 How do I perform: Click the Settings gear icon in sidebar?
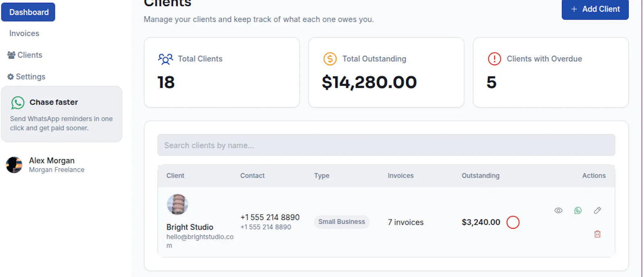11,76
